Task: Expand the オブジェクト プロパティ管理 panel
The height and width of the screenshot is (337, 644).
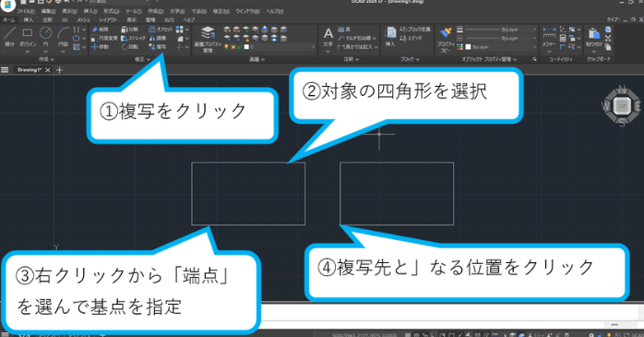Action: click(x=489, y=59)
